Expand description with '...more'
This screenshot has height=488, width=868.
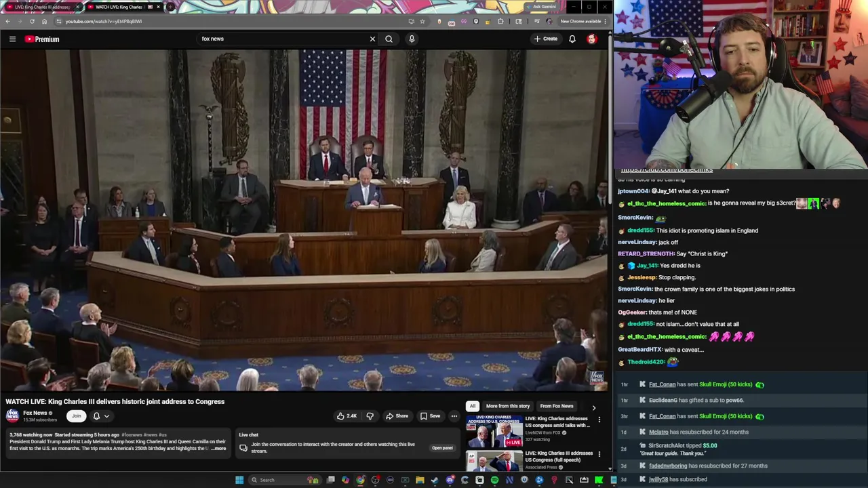tap(218, 449)
